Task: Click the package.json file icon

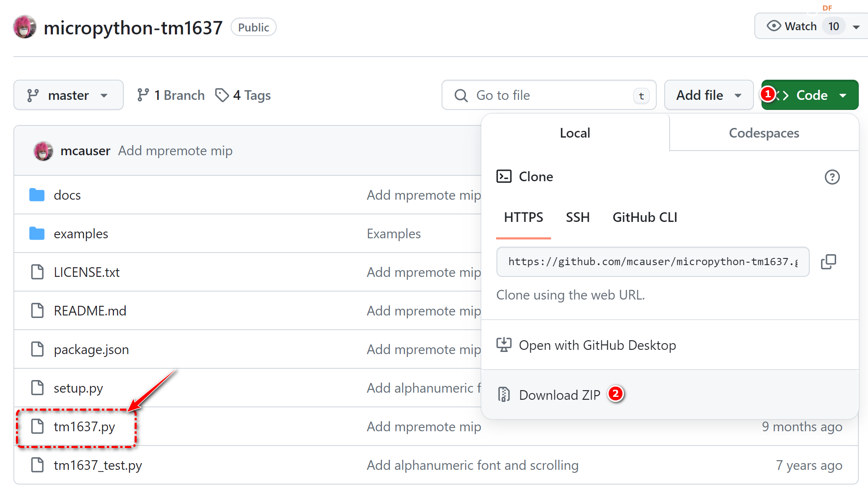Action: (37, 349)
